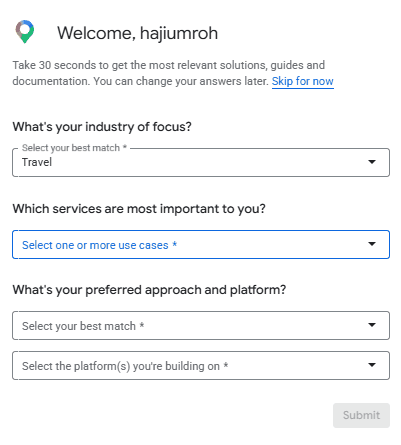Click the Which services are most important heading
The height and width of the screenshot is (445, 401).
(x=139, y=209)
